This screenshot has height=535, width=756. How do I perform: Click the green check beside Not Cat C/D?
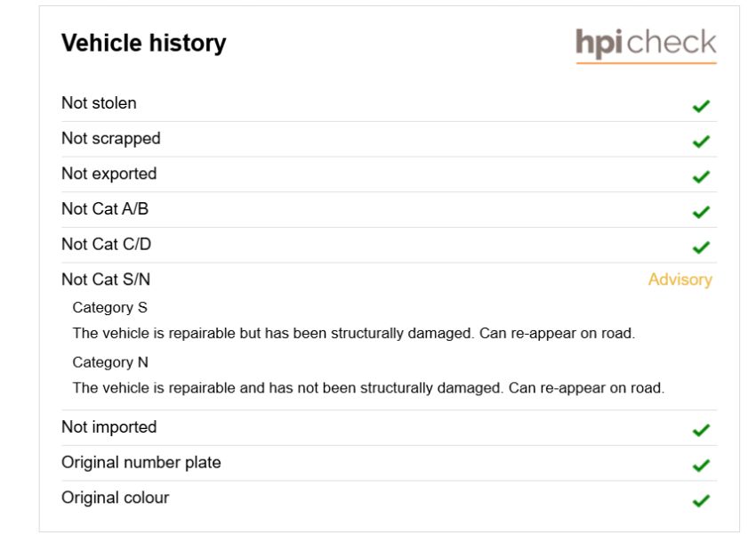tap(701, 247)
